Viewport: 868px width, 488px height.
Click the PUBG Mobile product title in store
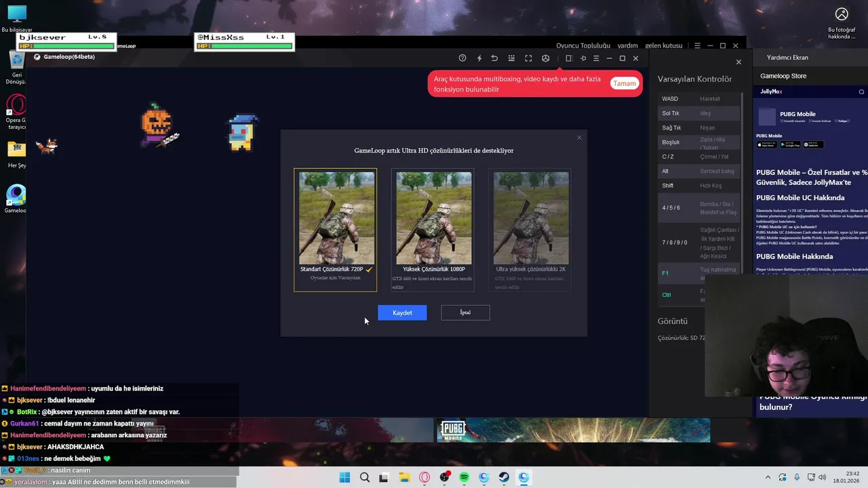pos(797,114)
